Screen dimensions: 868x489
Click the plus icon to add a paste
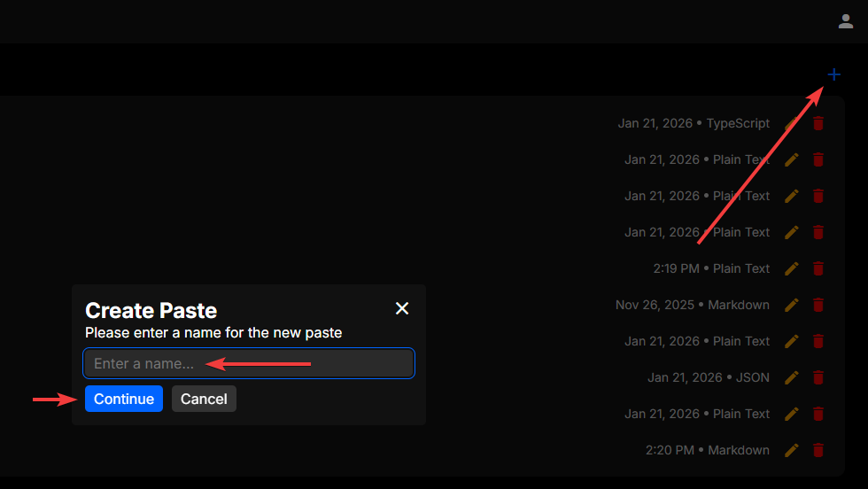[x=833, y=74]
